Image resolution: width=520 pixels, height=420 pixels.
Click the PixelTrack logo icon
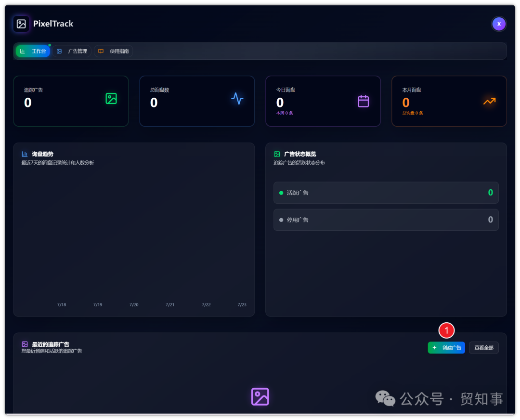coord(20,23)
